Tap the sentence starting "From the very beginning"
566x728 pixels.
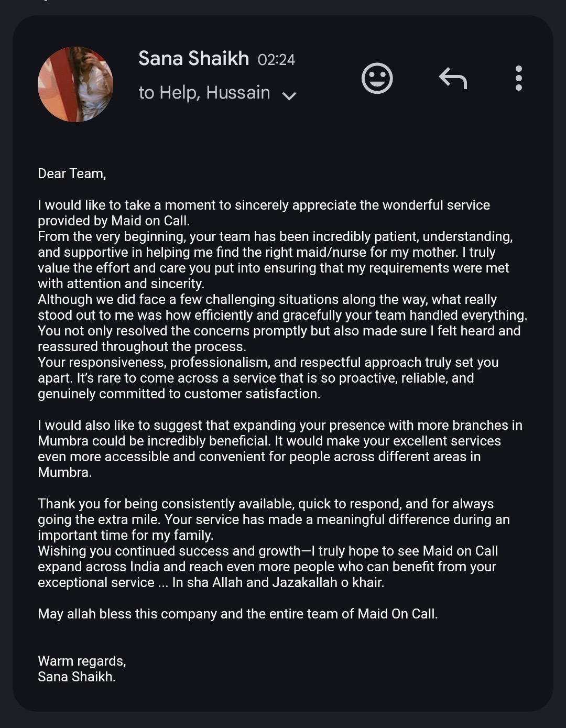275,236
